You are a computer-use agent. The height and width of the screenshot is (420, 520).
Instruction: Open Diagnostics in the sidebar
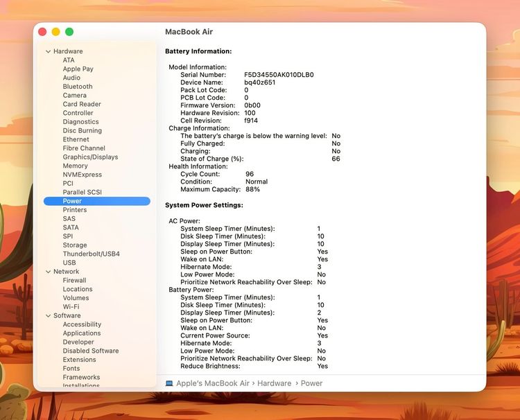(80, 122)
